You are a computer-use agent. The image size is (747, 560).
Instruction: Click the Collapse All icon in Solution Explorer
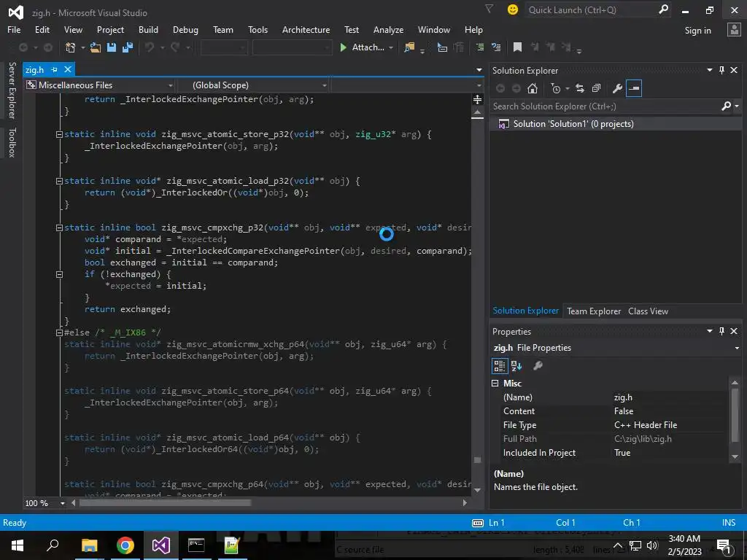coord(596,88)
